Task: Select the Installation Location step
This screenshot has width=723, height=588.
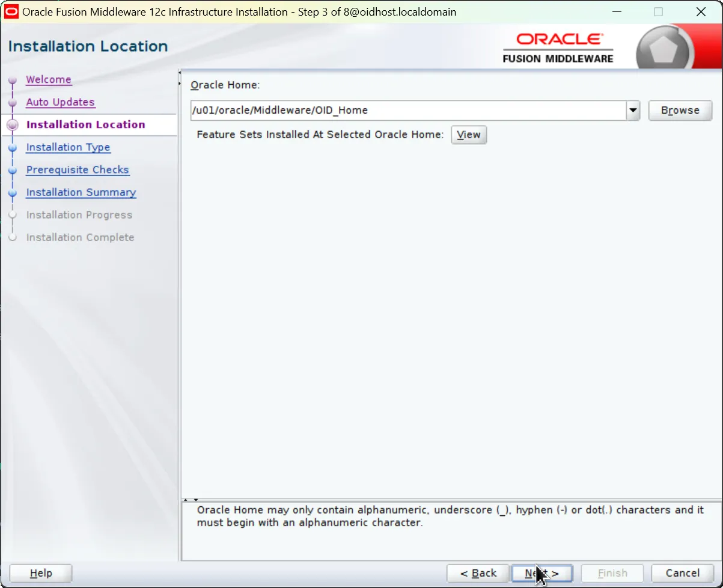Action: tap(86, 124)
